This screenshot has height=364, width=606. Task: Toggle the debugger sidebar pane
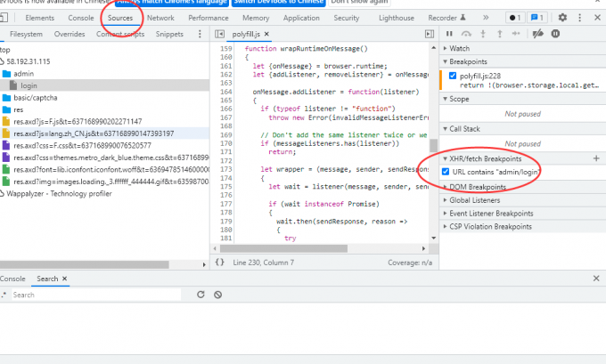pyautogui.click(x=429, y=34)
